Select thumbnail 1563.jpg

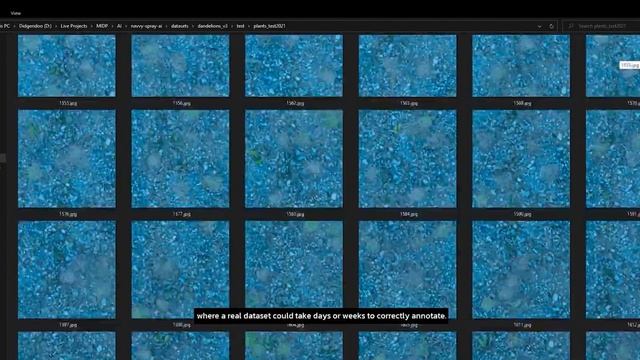[407, 66]
